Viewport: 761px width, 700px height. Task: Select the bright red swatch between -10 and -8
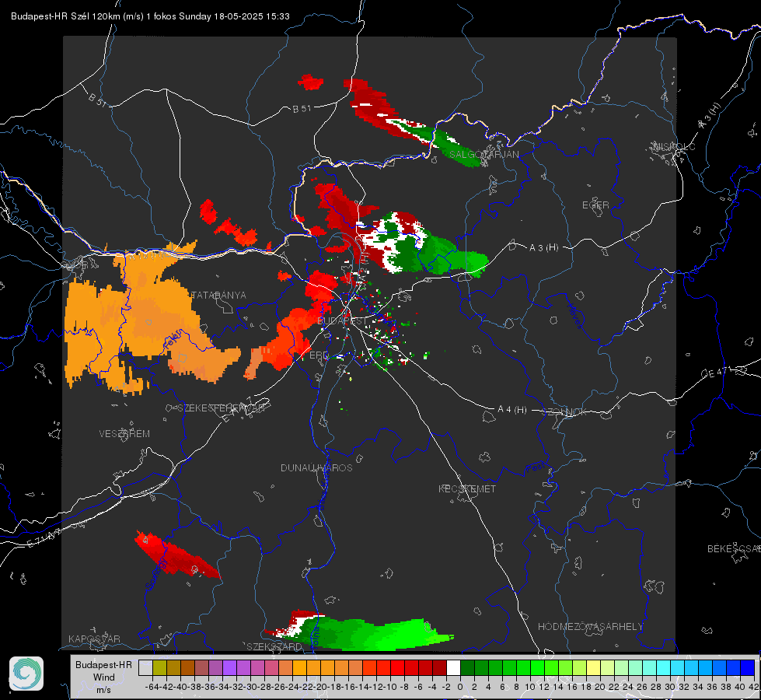(397, 668)
